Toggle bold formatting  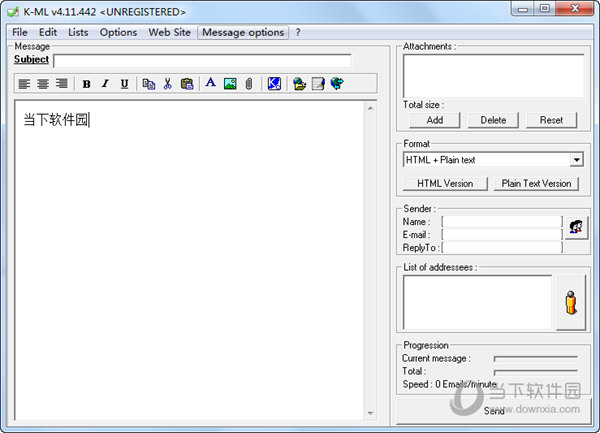[87, 84]
